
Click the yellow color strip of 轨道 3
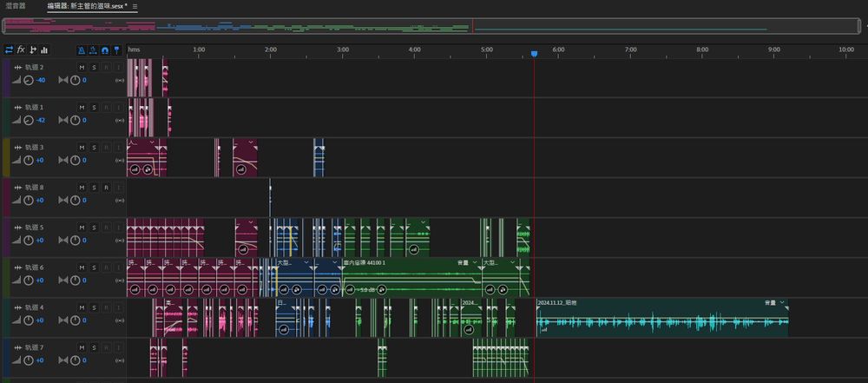click(6, 157)
